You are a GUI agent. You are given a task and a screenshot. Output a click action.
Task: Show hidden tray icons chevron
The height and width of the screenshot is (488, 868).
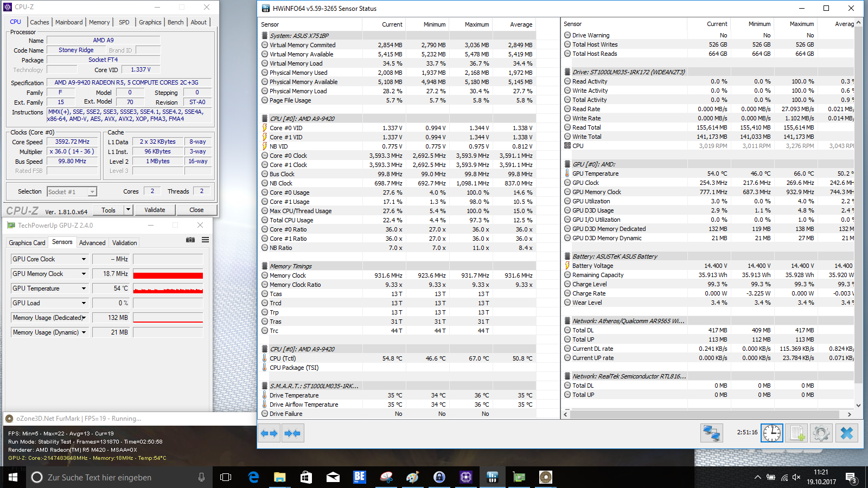[757, 478]
